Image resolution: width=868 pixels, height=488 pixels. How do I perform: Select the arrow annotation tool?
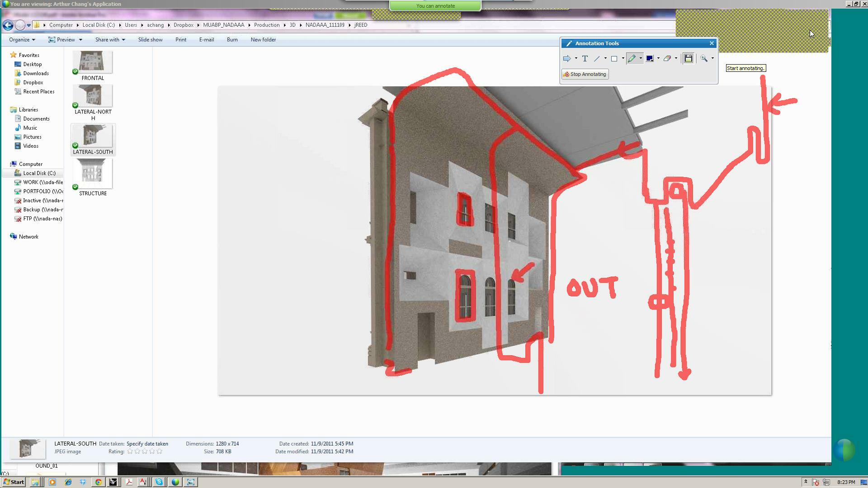pos(566,58)
